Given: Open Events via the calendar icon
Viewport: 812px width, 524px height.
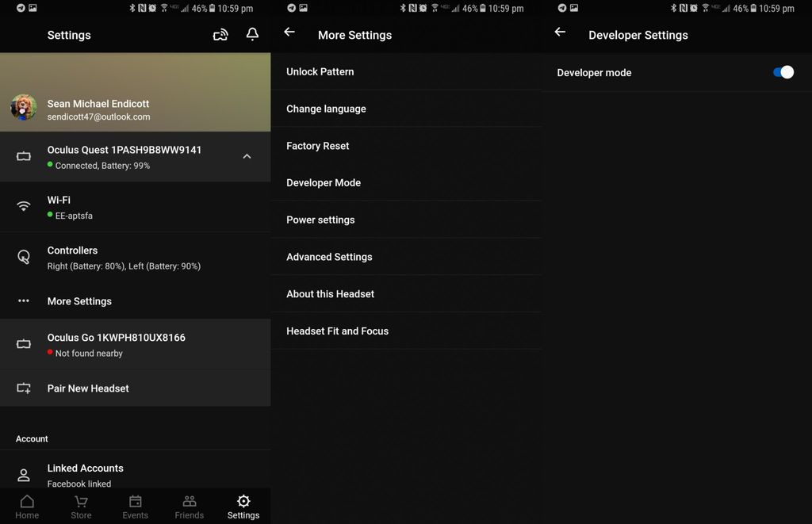Looking at the screenshot, I should click(135, 506).
